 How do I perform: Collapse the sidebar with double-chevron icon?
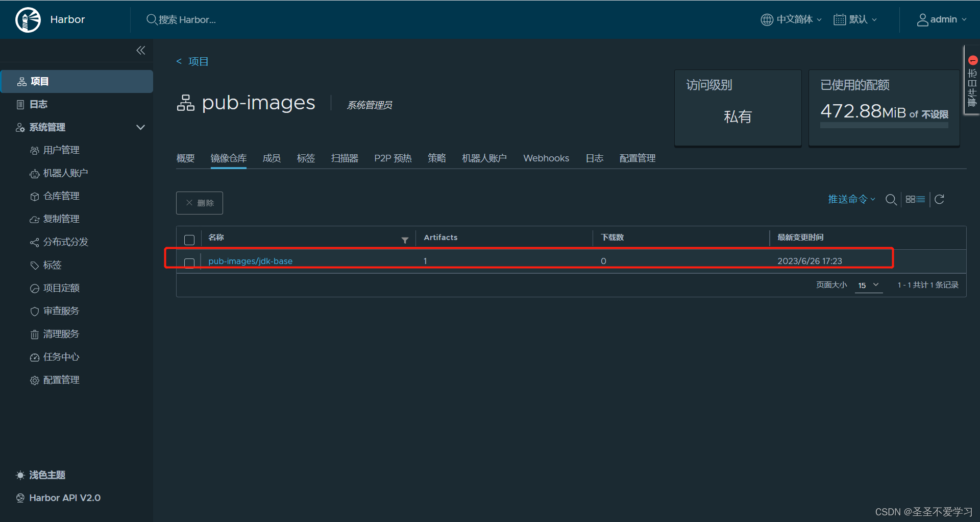[x=141, y=50]
